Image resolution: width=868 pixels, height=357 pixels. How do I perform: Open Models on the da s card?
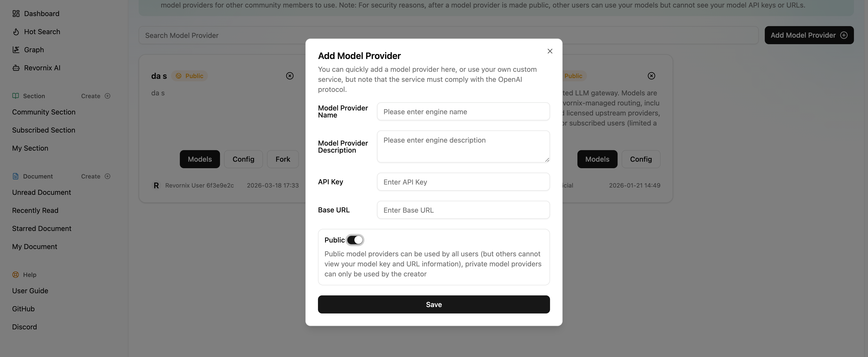(199, 159)
